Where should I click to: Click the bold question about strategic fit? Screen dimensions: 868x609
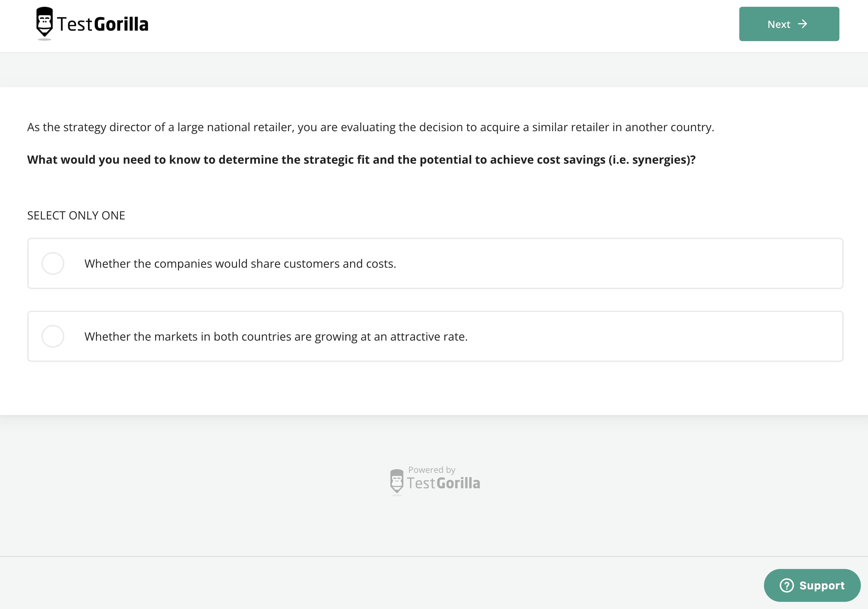pyautogui.click(x=361, y=159)
